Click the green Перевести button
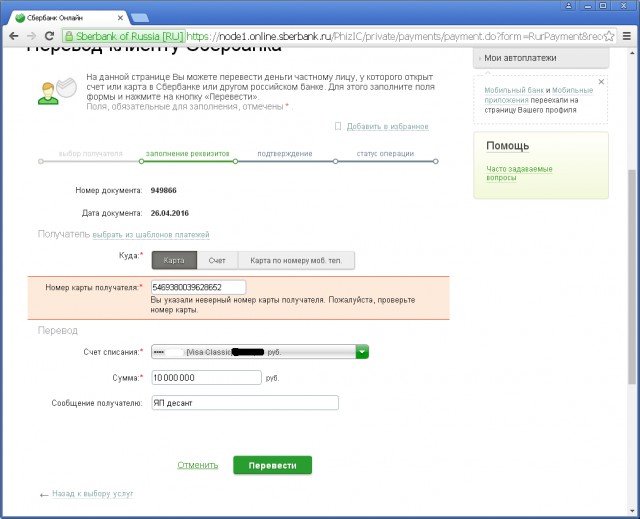This screenshot has width=640, height=519. [x=273, y=466]
